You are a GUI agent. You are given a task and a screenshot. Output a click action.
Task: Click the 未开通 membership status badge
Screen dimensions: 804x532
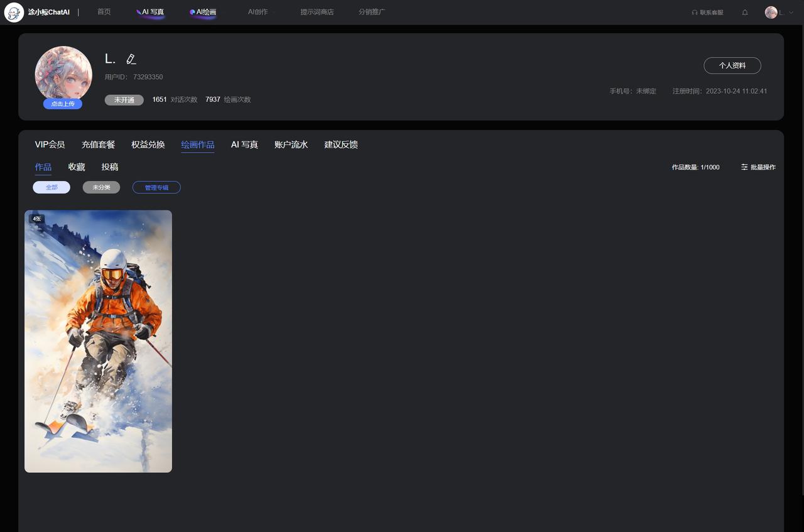124,100
